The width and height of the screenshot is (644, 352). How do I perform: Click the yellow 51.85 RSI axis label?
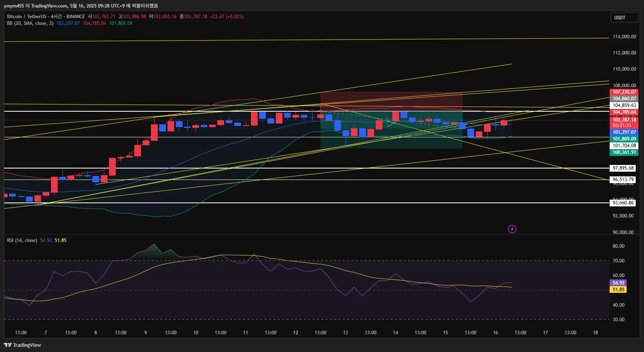(618, 290)
